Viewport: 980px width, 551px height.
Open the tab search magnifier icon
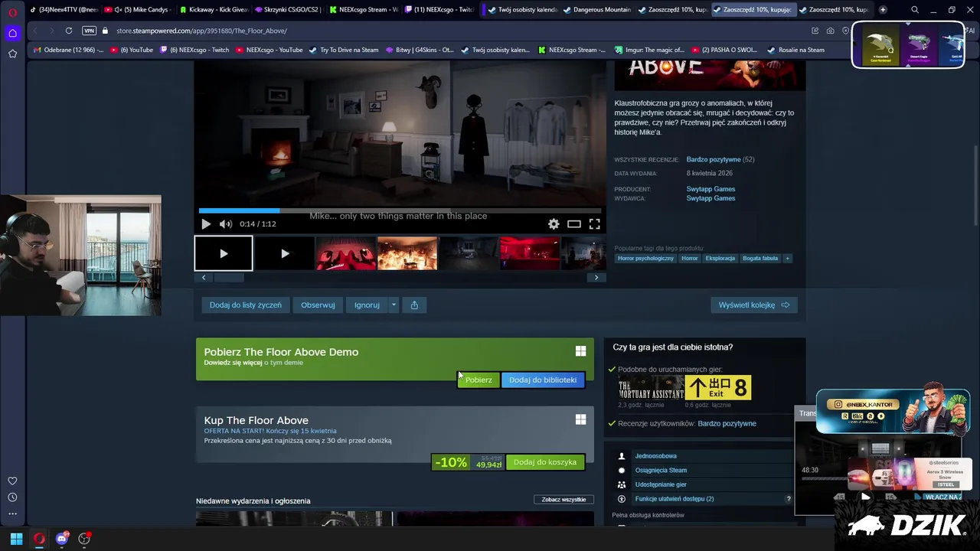915,10
